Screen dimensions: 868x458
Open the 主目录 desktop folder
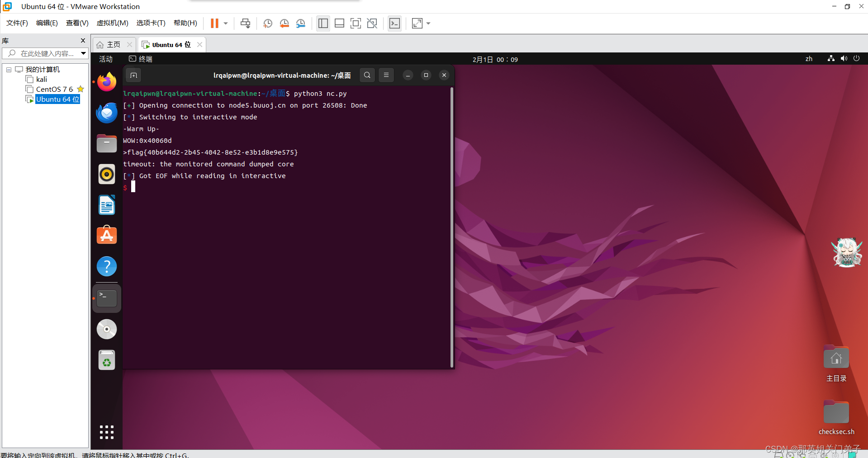[836, 364]
